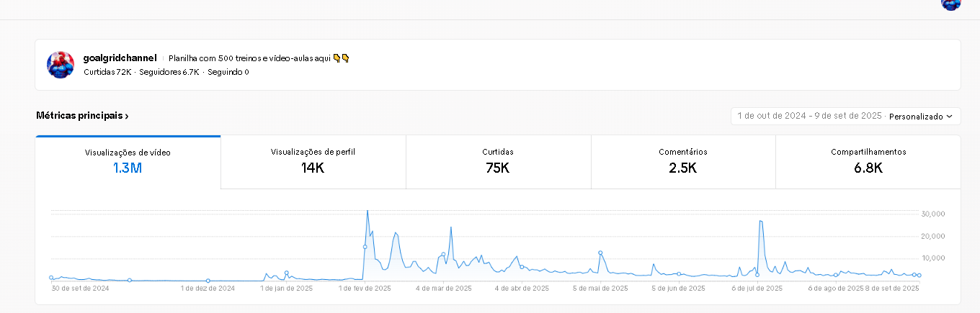
Task: Switch to the Visualizações de perfil tab
Action: point(313,162)
